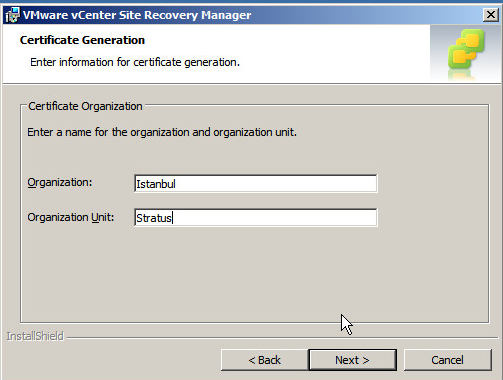Focus the Organization text field
The height and width of the screenshot is (380, 503).
coord(256,184)
